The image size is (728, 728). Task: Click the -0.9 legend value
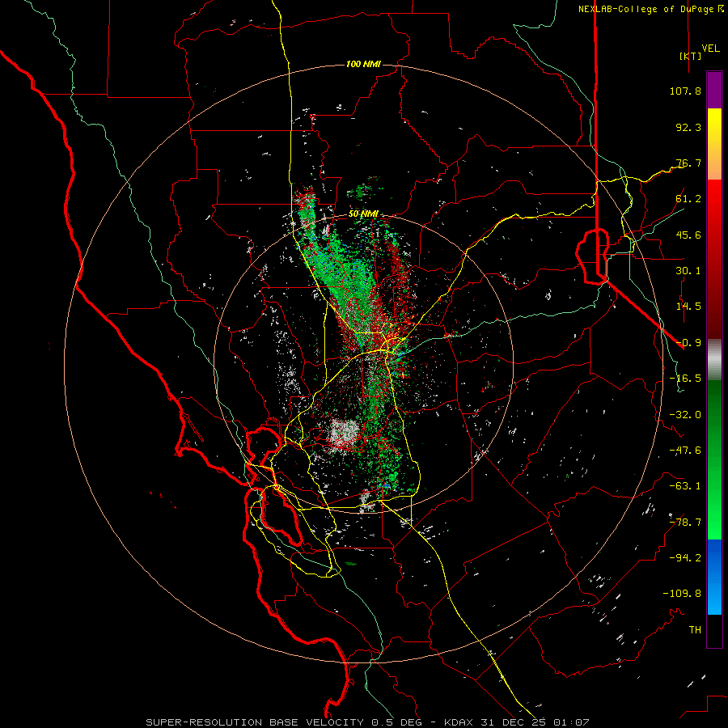[x=688, y=343]
